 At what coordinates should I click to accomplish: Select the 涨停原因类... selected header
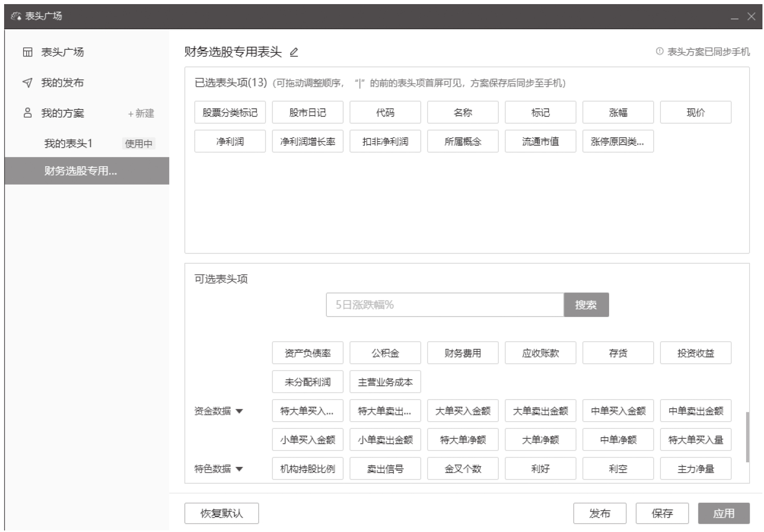click(x=618, y=142)
